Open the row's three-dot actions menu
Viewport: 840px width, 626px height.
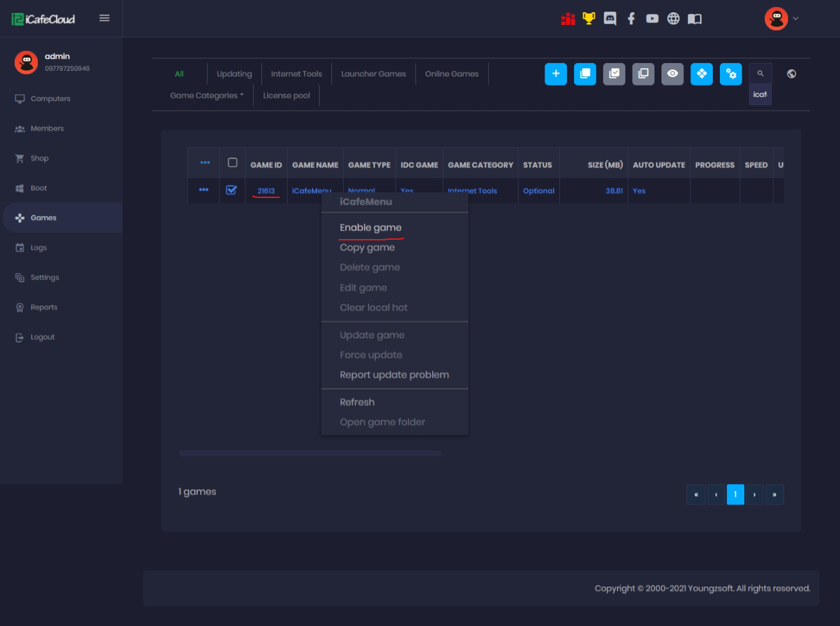click(204, 190)
